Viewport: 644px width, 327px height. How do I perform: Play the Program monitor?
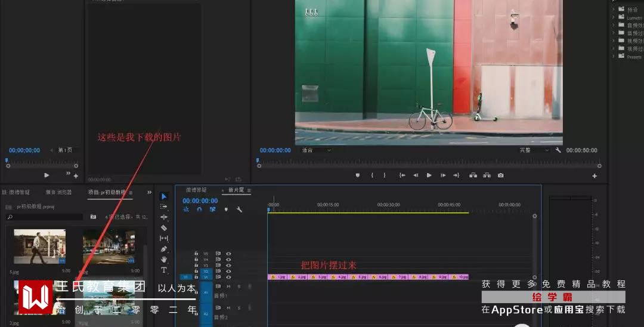click(429, 175)
